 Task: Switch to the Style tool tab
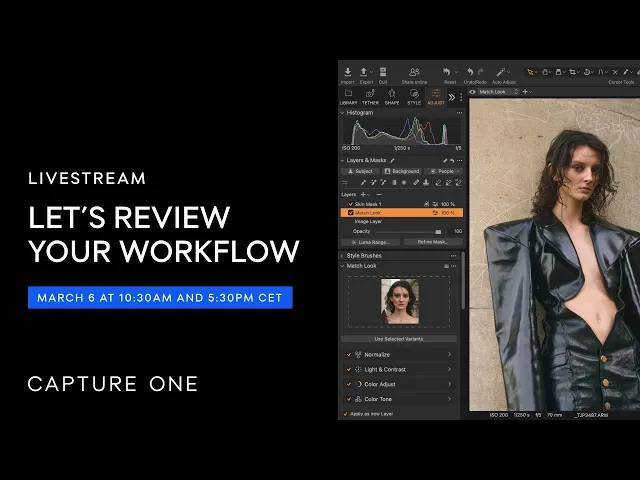(x=414, y=97)
